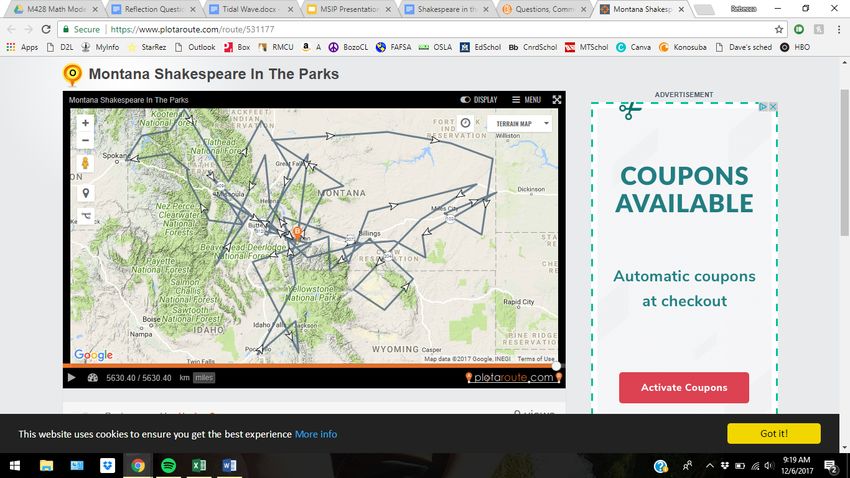The image size is (850, 478).
Task: Open Chrome's three-dot menu
Action: [838, 29]
